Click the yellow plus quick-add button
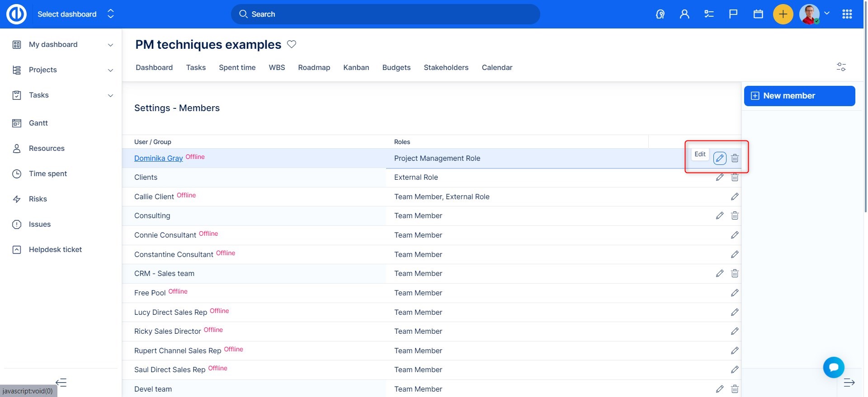 [783, 14]
